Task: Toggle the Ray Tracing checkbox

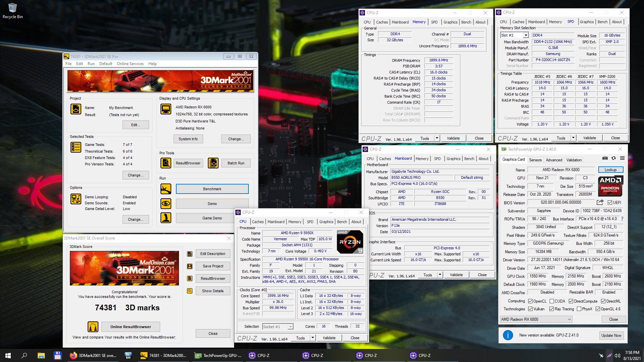Action: pyautogui.click(x=551, y=309)
